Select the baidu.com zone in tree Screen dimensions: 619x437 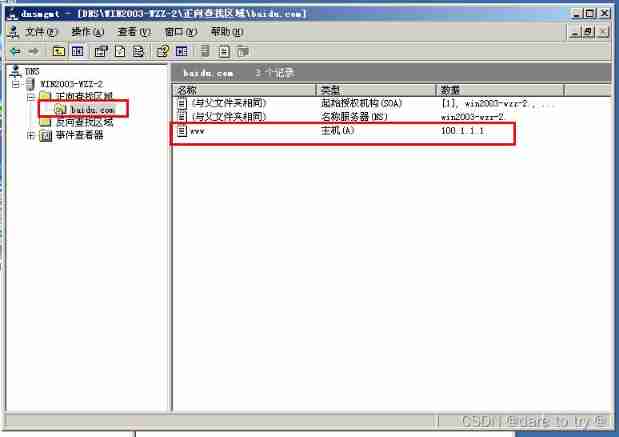92,109
